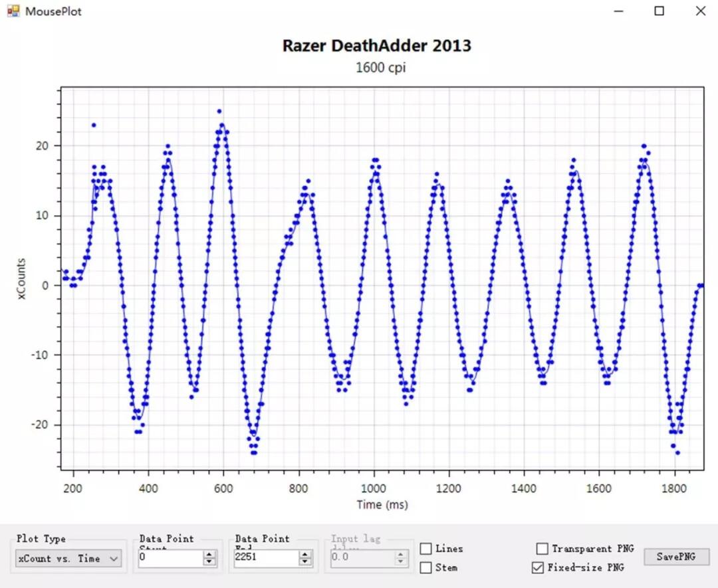Click the xCounts axis label

pyautogui.click(x=21, y=278)
